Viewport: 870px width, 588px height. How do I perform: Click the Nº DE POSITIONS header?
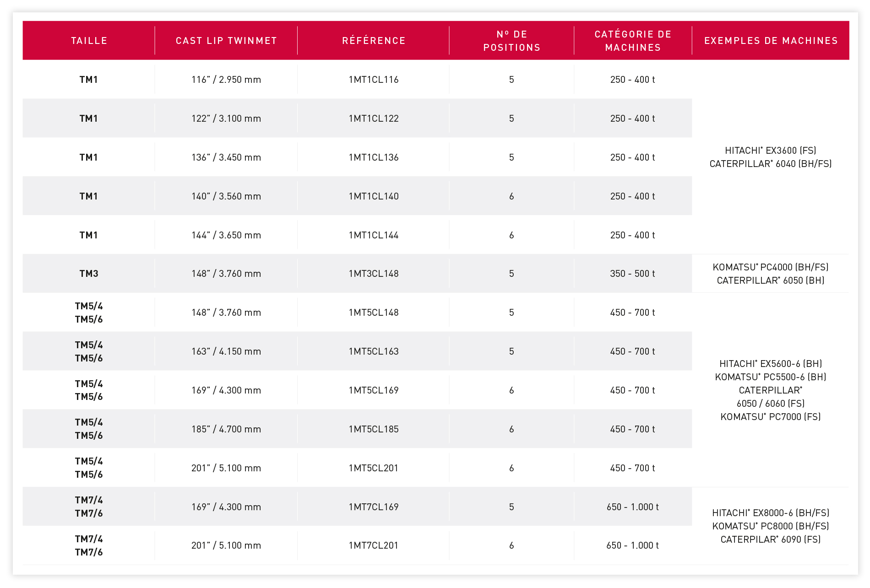click(x=511, y=41)
